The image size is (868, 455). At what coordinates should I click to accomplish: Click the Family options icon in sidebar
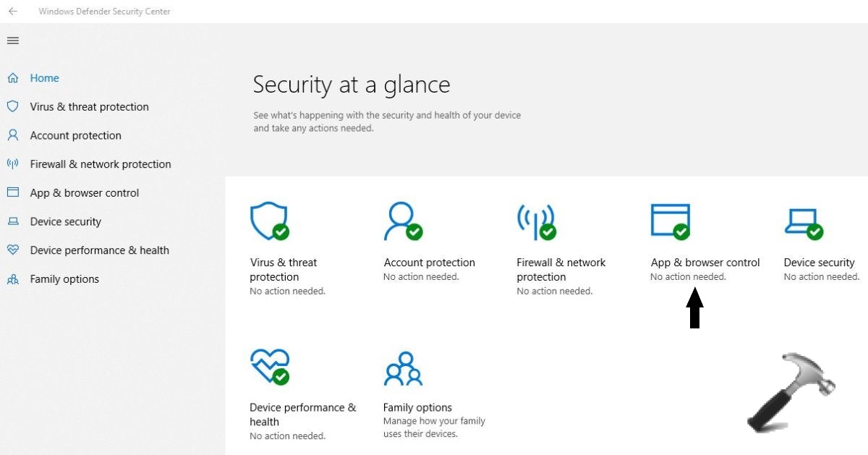tap(13, 278)
